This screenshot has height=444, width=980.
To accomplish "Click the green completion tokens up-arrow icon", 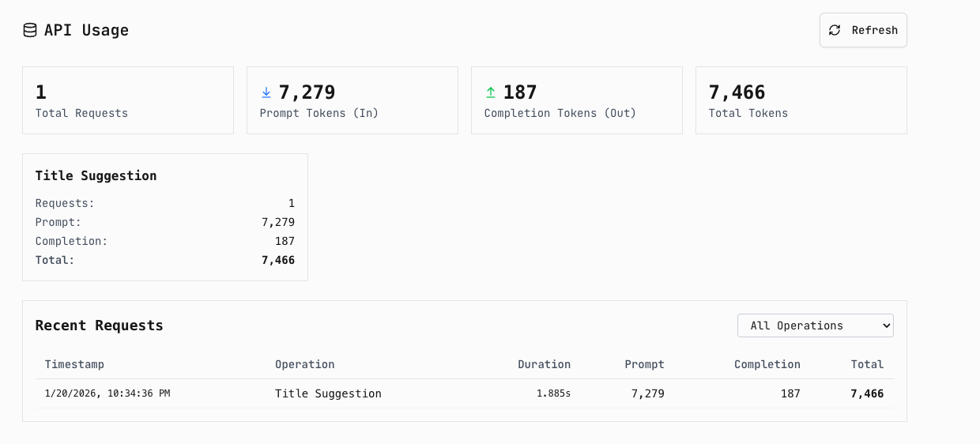I will coord(491,93).
